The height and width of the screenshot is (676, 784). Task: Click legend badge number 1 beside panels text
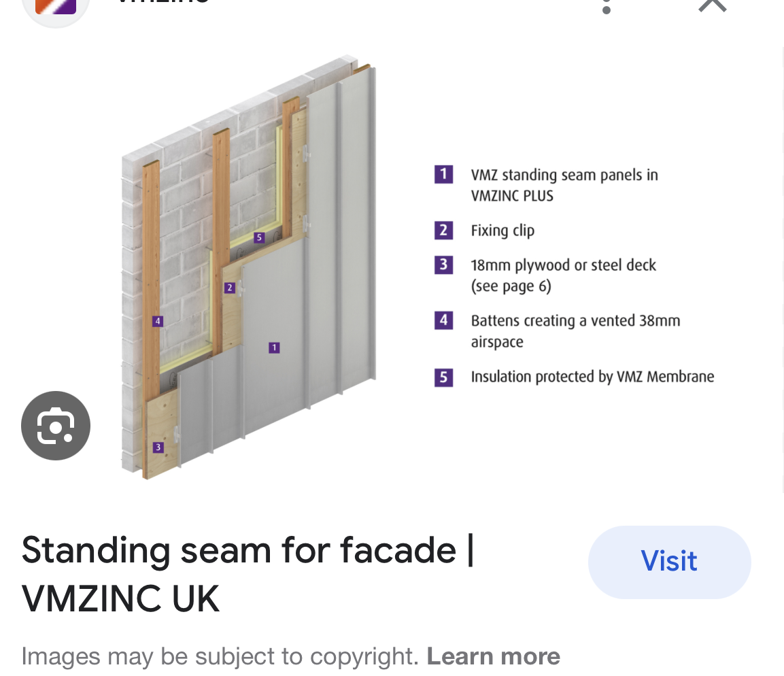click(x=443, y=174)
